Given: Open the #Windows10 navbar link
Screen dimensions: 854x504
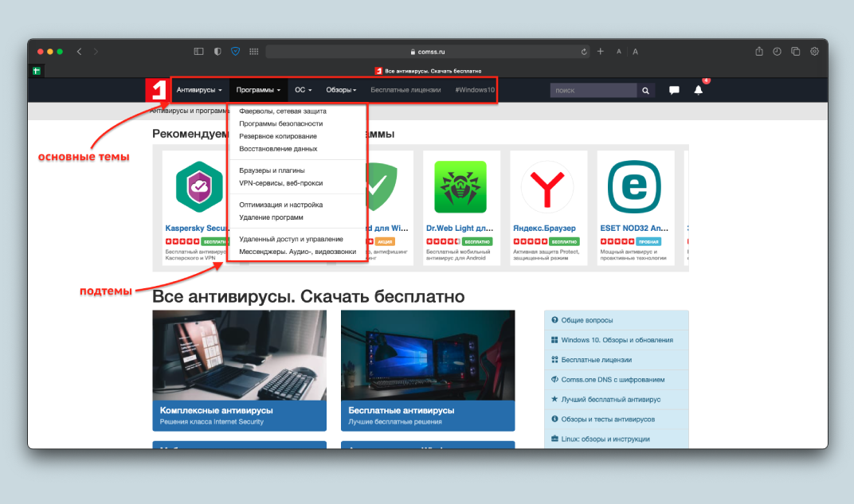Looking at the screenshot, I should (x=475, y=90).
